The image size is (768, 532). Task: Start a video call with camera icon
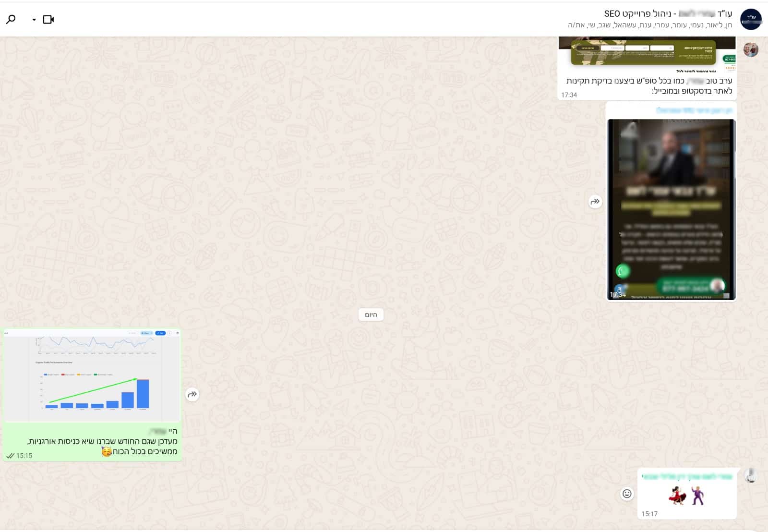[x=48, y=19]
